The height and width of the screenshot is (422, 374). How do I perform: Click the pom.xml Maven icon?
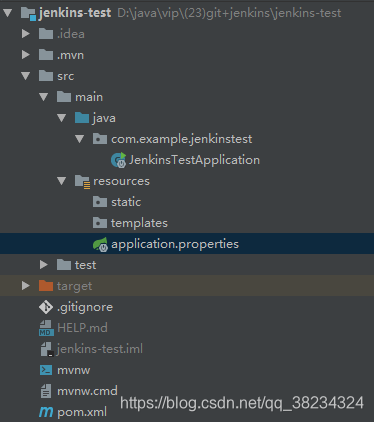(x=46, y=412)
